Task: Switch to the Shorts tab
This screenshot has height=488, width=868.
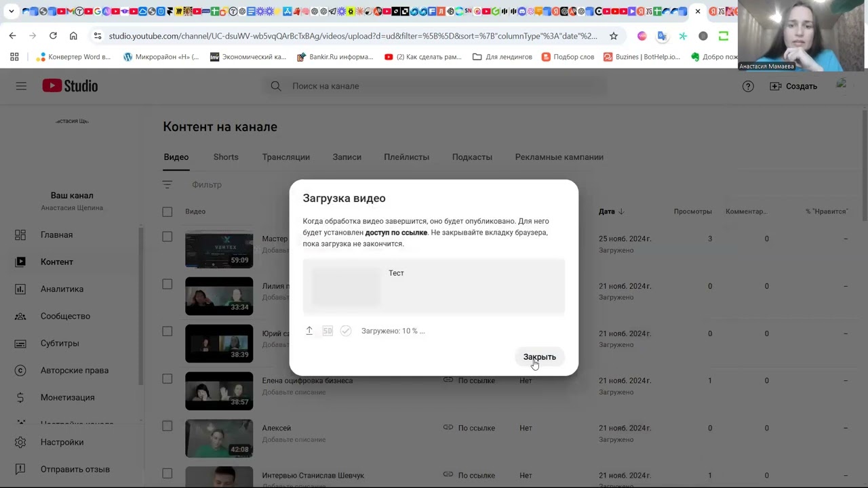Action: pyautogui.click(x=226, y=157)
